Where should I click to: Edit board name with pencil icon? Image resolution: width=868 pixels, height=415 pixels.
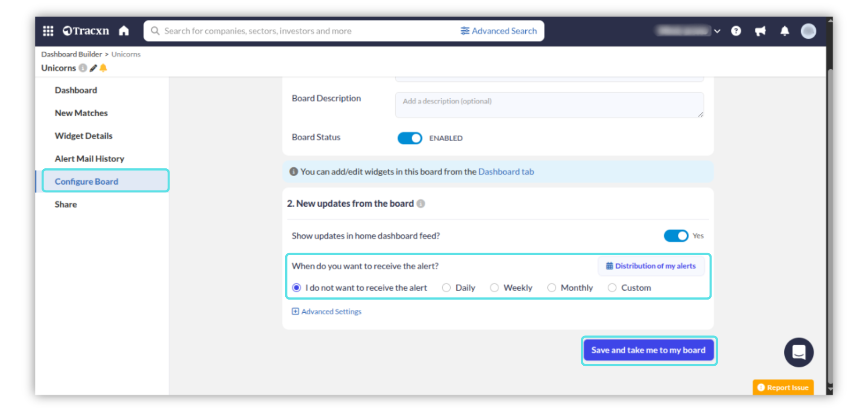click(x=93, y=68)
